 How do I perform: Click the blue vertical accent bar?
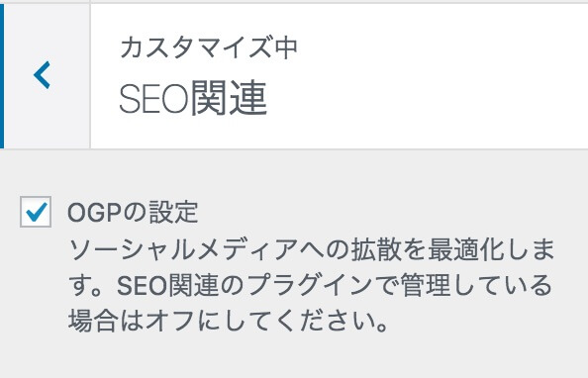point(2,76)
